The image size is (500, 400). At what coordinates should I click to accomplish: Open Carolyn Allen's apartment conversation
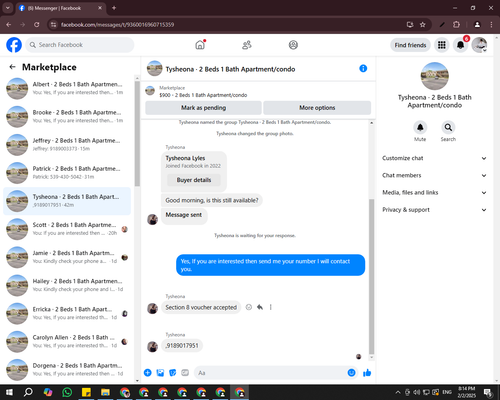pos(67,341)
